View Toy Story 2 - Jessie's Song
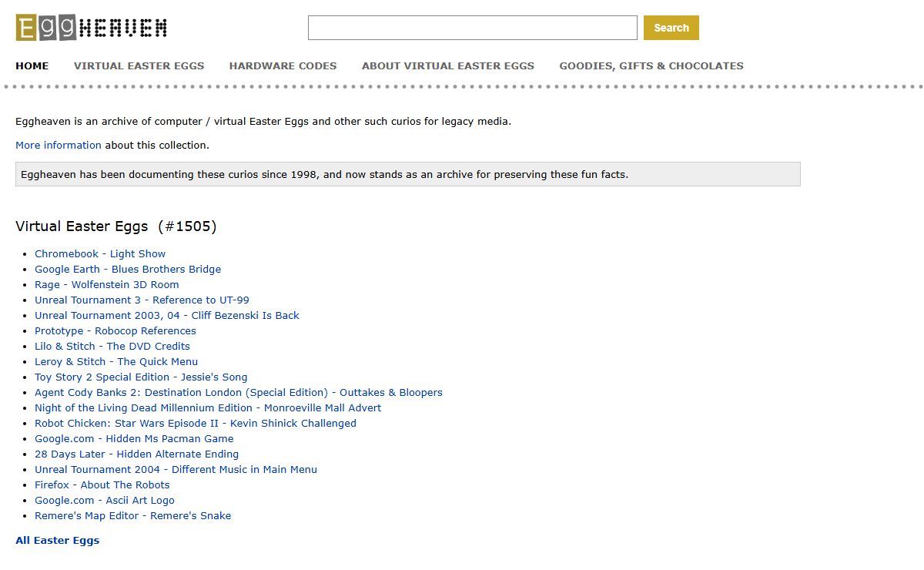The image size is (924, 570). click(141, 377)
